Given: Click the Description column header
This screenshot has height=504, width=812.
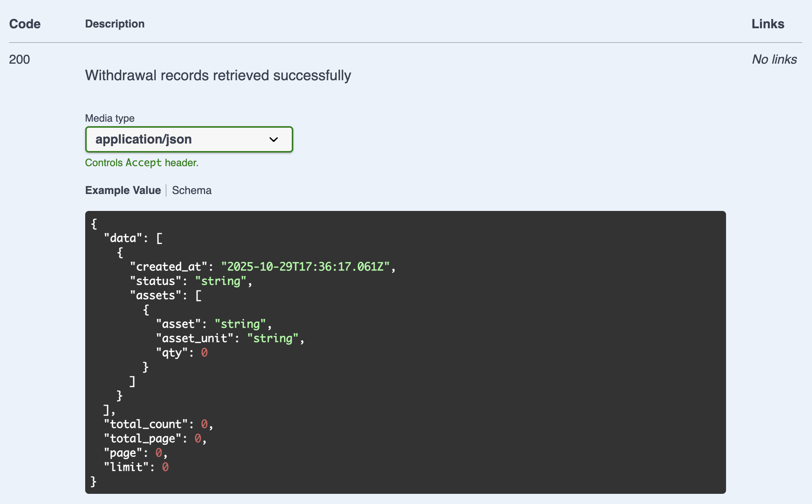Looking at the screenshot, I should coord(115,24).
